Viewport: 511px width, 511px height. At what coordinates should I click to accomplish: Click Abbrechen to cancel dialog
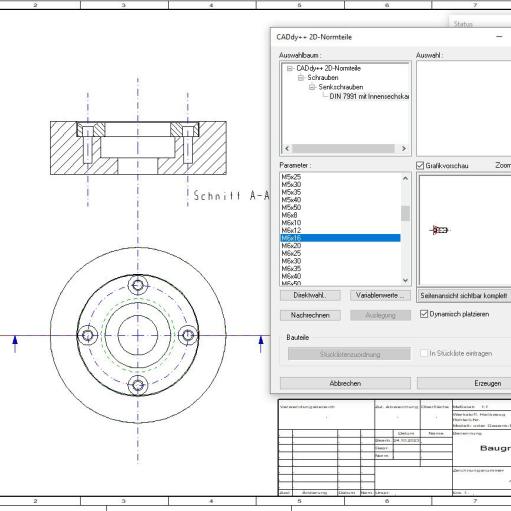[x=345, y=383]
